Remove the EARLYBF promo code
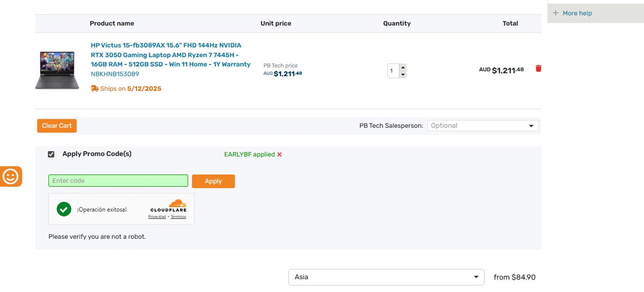 tap(279, 155)
